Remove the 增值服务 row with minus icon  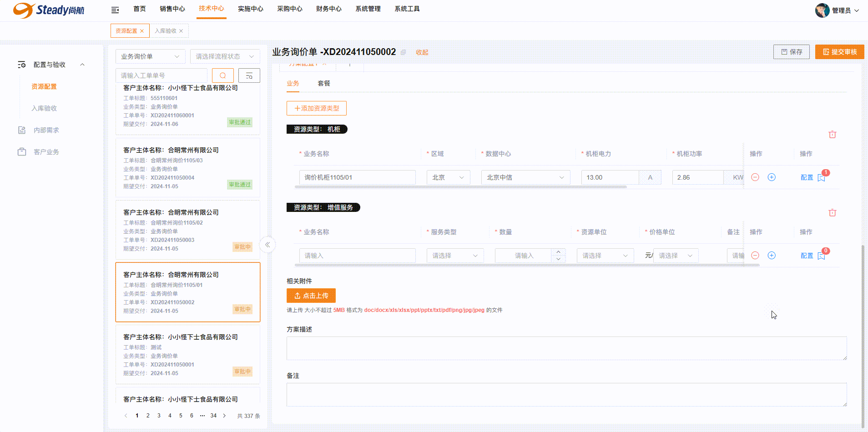pyautogui.click(x=755, y=256)
